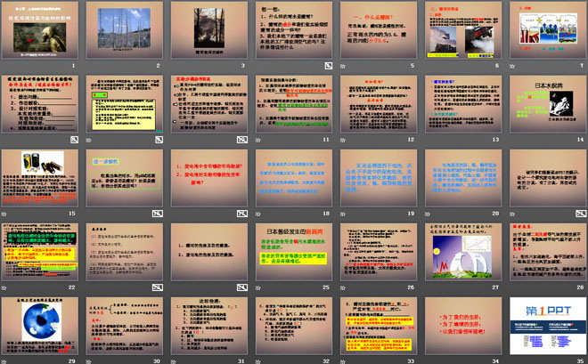Click the animation star below slide 12
The width and height of the screenshot is (588, 364).
coord(343,140)
